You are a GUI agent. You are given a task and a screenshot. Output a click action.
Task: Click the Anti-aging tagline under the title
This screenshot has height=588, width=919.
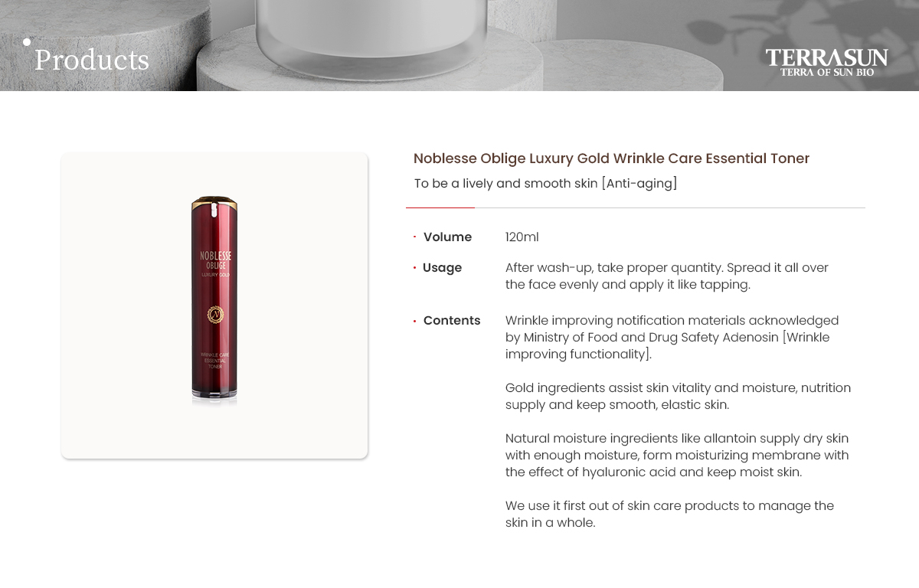545,184
